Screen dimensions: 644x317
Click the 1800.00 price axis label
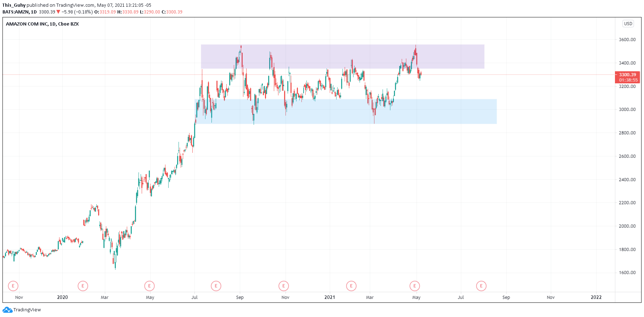point(627,250)
